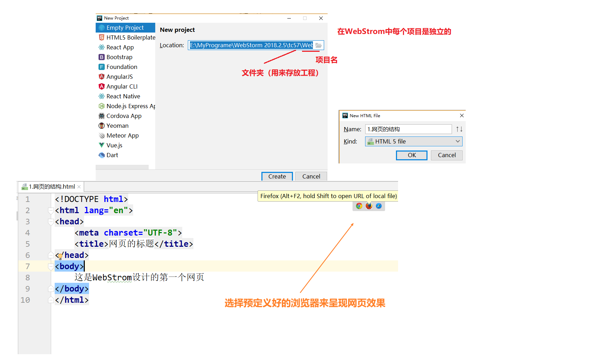The image size is (595, 364).
Task: Toggle the closing body fold marker line 9
Action: click(x=51, y=289)
